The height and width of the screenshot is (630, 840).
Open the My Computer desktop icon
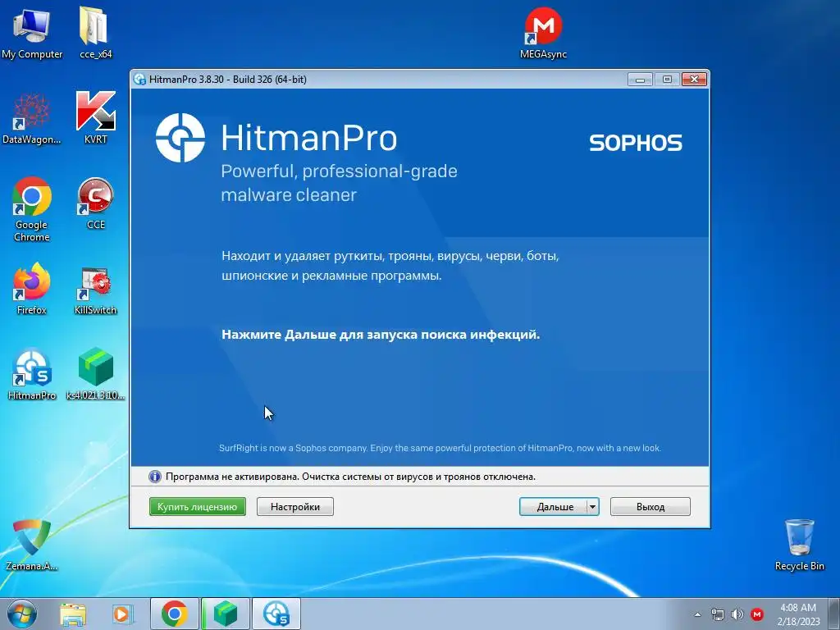tap(32, 32)
